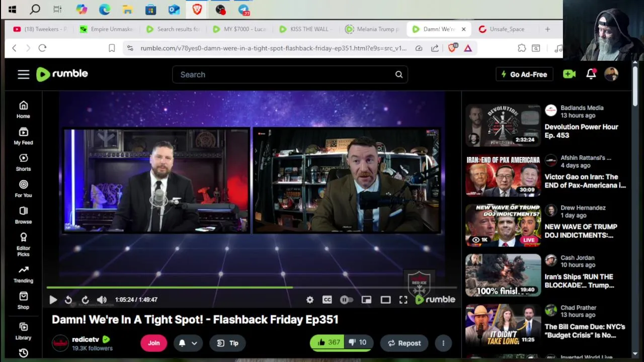Viewport: 644px width, 362px height.
Task: Open Devolution Power Hour Ep. 453 thumbnail
Action: click(503, 125)
